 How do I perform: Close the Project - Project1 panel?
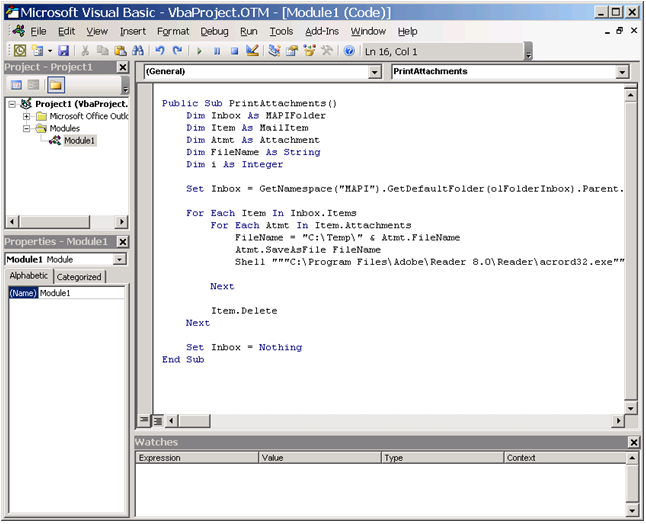click(x=122, y=67)
